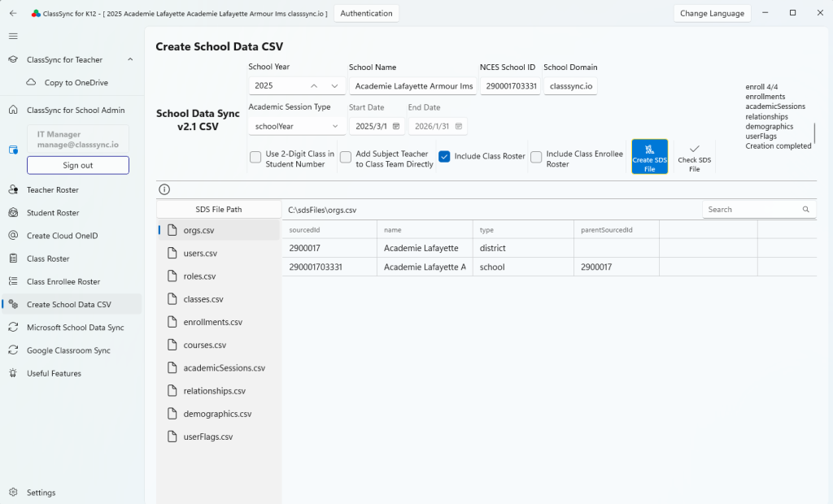This screenshot has height=504, width=833.
Task: Edit the NCES School ID field
Action: [x=511, y=86]
